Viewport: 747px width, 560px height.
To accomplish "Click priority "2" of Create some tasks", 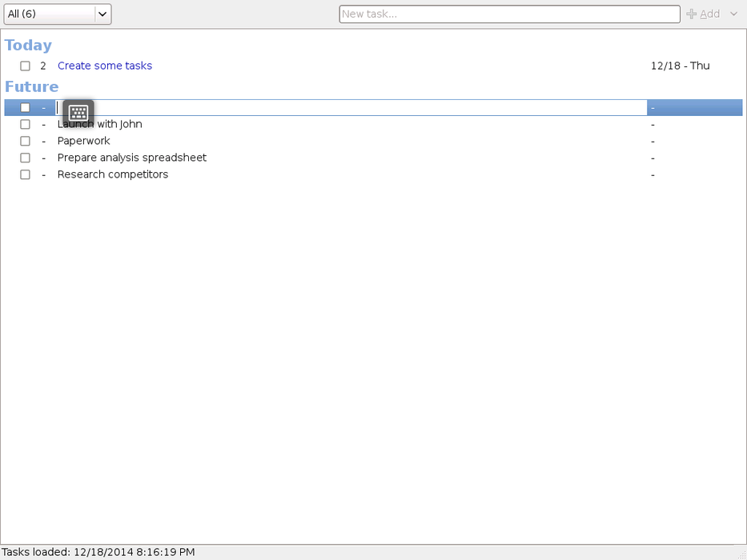I will pyautogui.click(x=43, y=66).
